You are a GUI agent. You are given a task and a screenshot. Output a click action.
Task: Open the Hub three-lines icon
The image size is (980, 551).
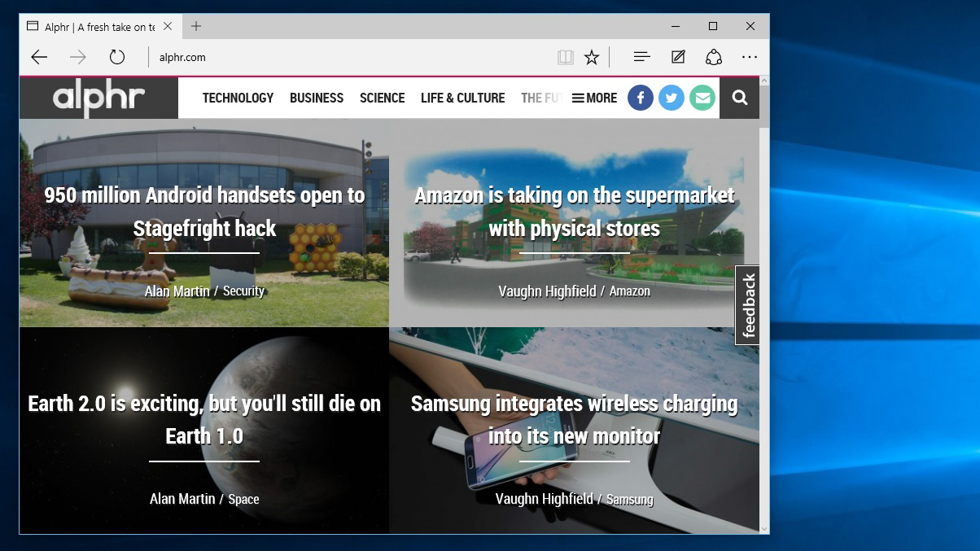pos(641,57)
